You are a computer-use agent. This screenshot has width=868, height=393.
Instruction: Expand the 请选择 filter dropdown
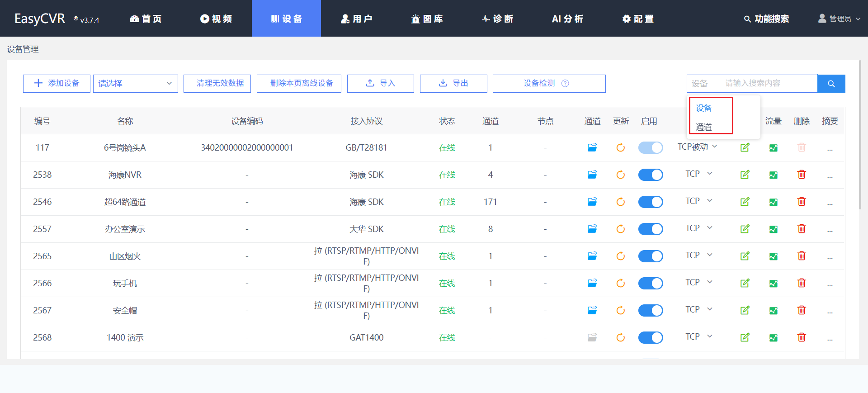pos(135,84)
